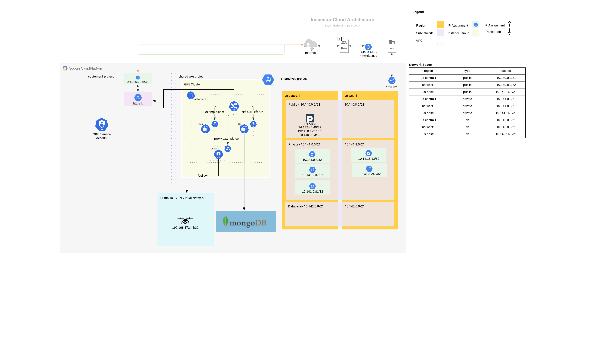
Task: Click the Cloud VPN icon
Action: pos(392,81)
